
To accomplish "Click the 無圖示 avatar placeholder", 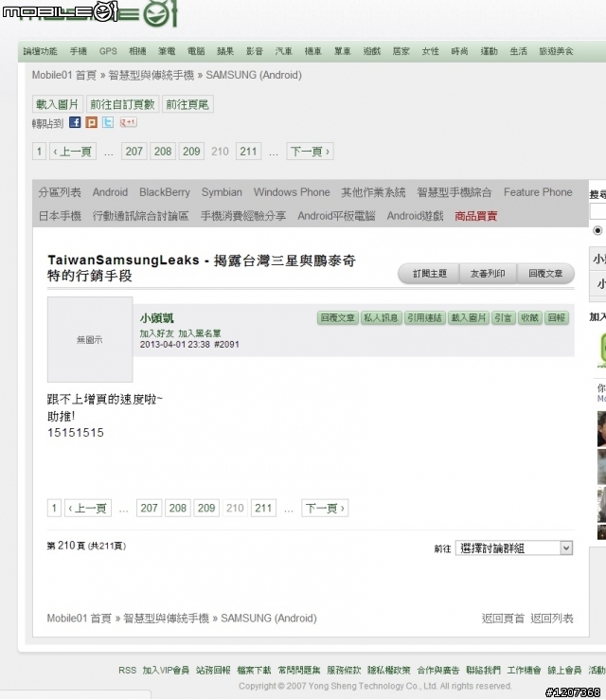I will (x=90, y=340).
